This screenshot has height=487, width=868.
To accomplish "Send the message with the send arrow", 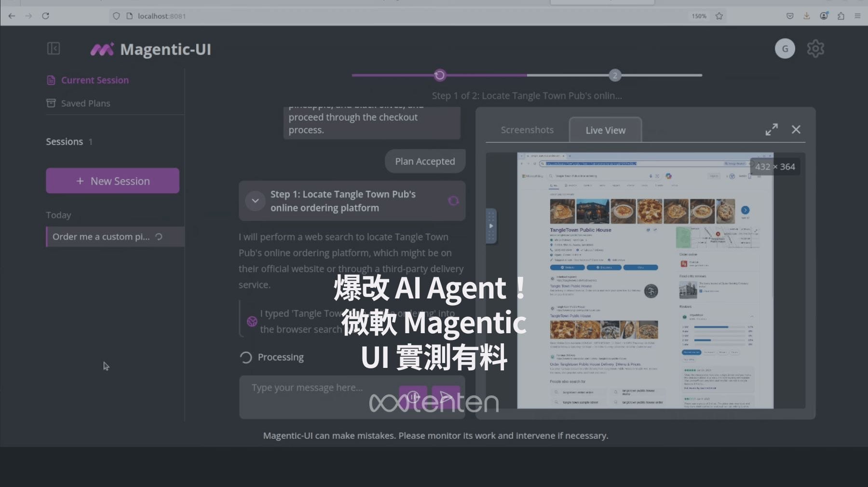I will point(446,397).
